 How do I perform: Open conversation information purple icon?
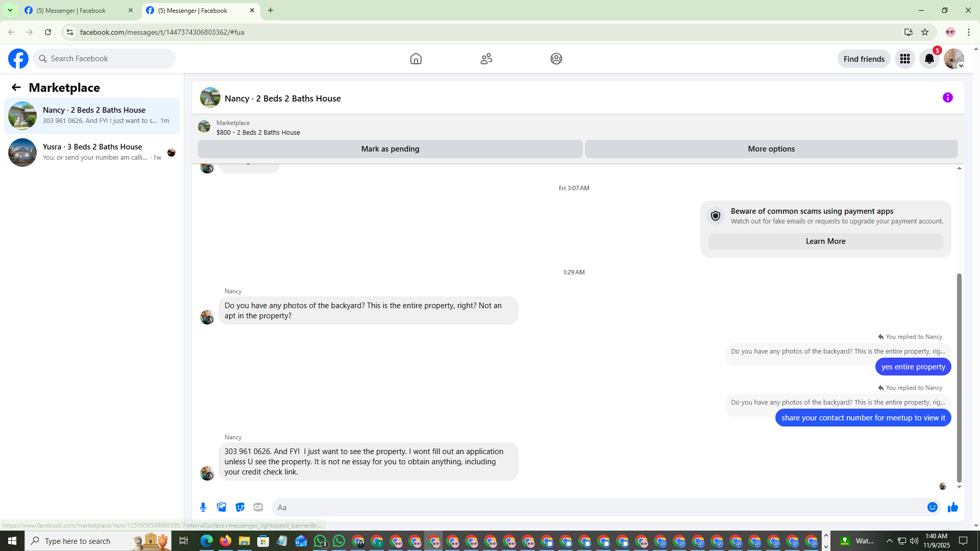tap(947, 97)
